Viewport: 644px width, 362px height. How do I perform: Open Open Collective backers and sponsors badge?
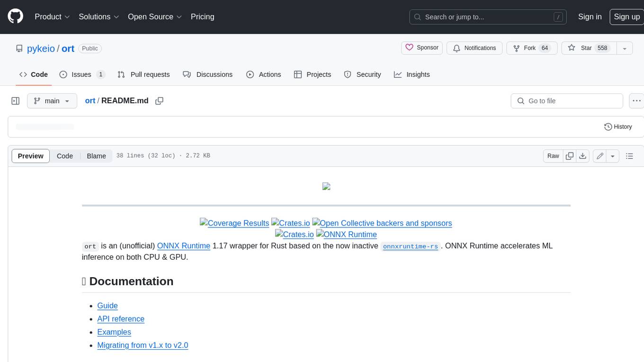click(382, 223)
